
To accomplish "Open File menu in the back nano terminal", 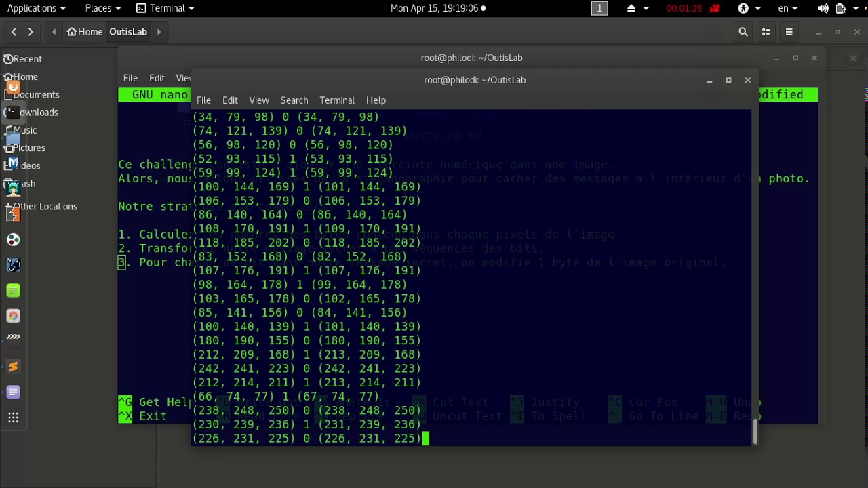I will (130, 78).
